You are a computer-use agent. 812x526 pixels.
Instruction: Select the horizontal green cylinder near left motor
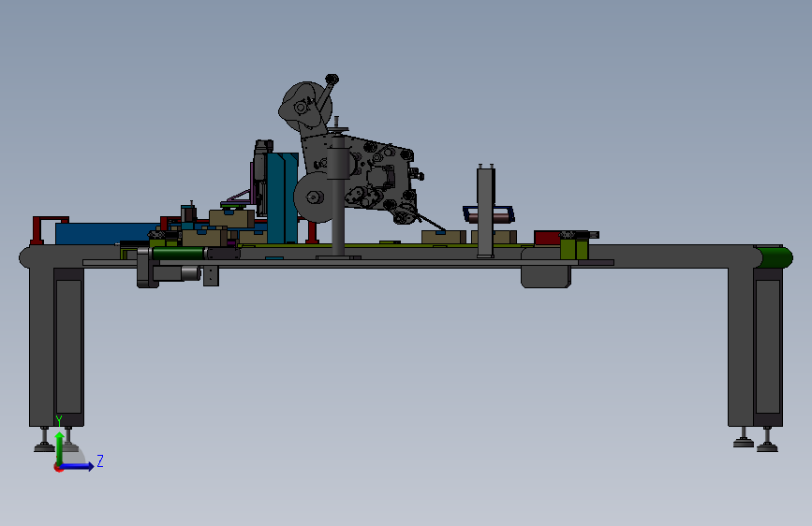coord(178,254)
